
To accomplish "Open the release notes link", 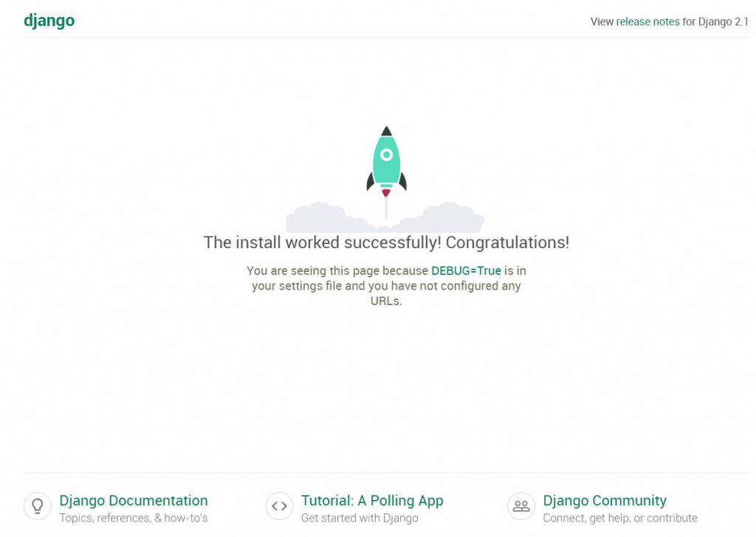I will [x=647, y=21].
